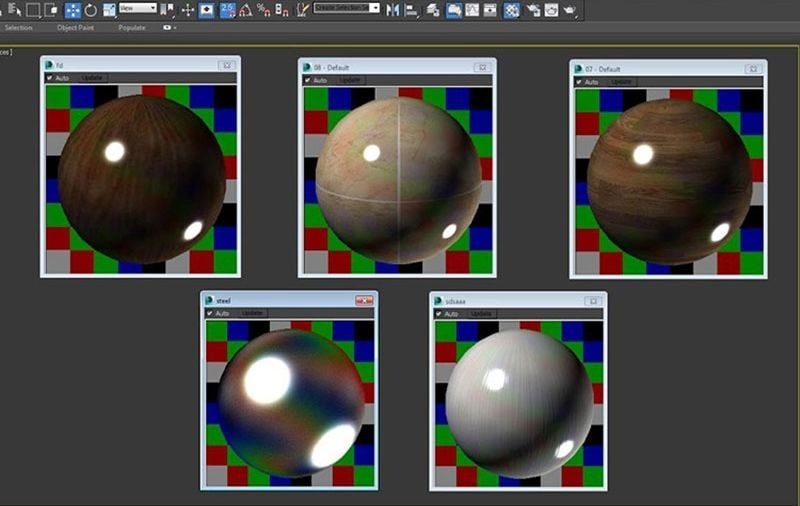Open the Material Editor
The height and width of the screenshot is (506, 800).
pos(512,10)
